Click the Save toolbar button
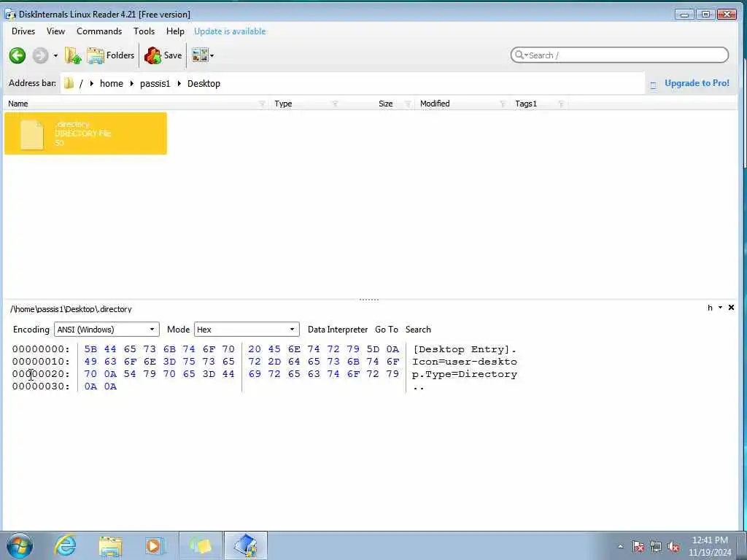The width and height of the screenshot is (747, 560). [163, 55]
